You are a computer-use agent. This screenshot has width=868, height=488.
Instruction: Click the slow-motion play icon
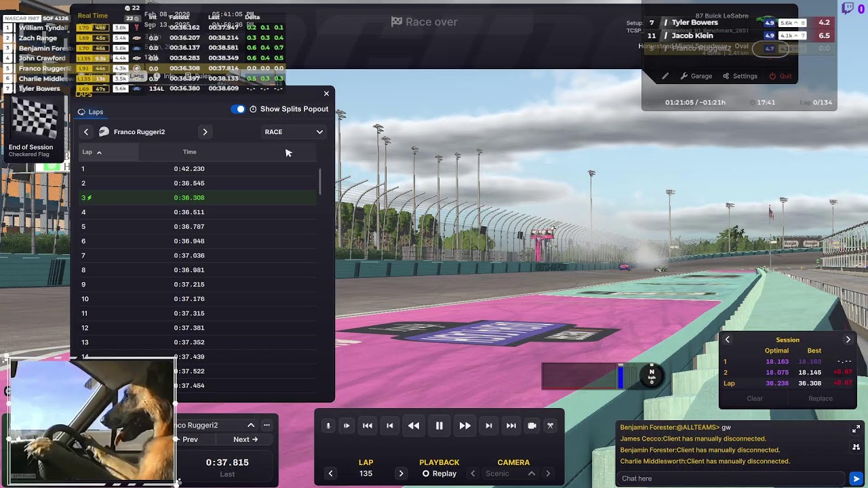[347, 426]
